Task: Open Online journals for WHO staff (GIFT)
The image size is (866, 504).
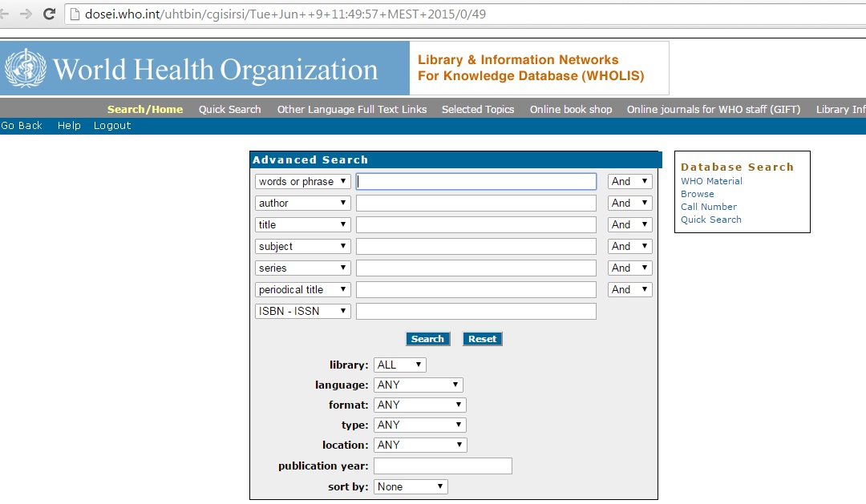Action: pos(714,109)
